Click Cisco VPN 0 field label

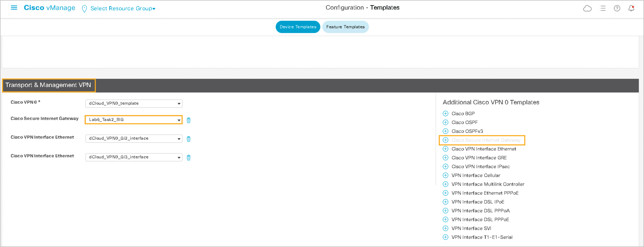tap(25, 102)
